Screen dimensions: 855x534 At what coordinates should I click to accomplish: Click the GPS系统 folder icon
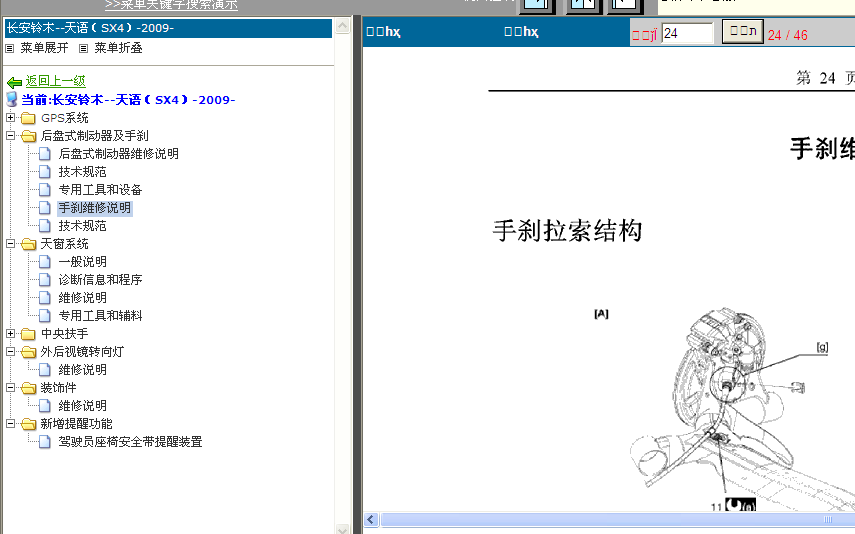28,118
